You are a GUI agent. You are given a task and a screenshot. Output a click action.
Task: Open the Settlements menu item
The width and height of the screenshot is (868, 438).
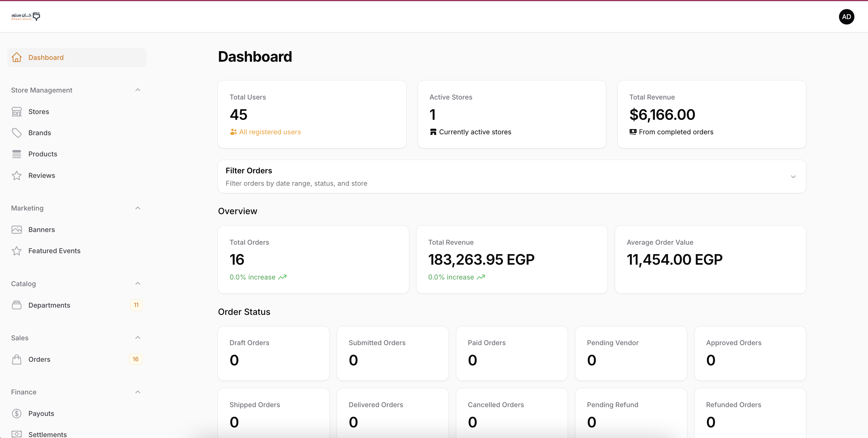click(x=47, y=434)
